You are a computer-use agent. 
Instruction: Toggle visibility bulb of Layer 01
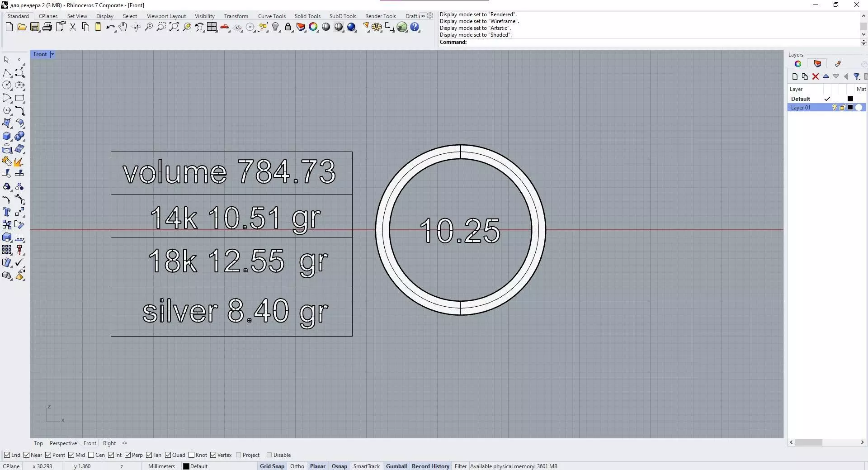coord(835,108)
